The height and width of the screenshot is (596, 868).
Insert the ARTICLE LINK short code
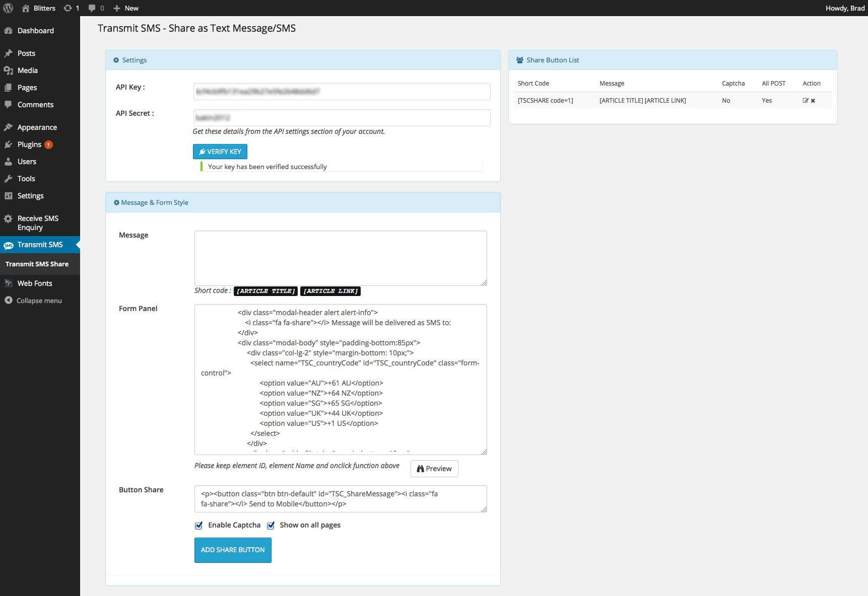pos(330,291)
